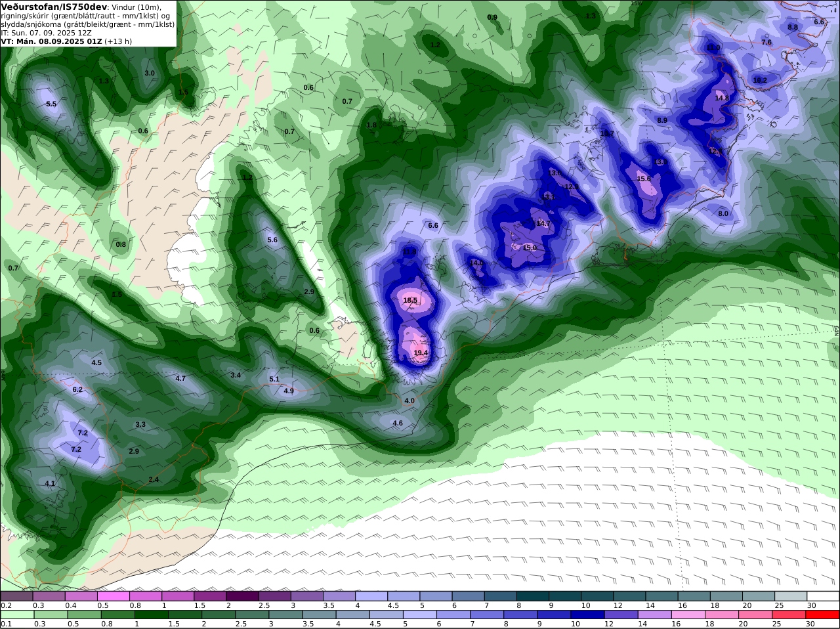Click the 8.9 value label

662,120
